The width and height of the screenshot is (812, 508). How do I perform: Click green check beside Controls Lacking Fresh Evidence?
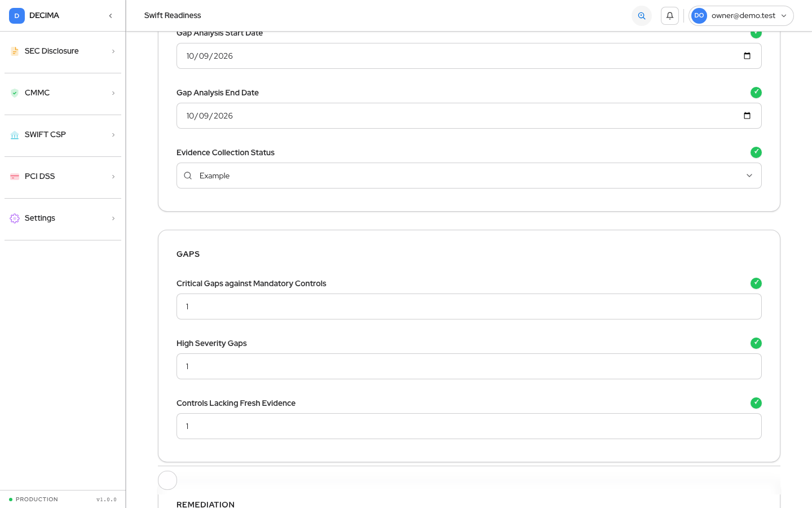click(x=756, y=403)
